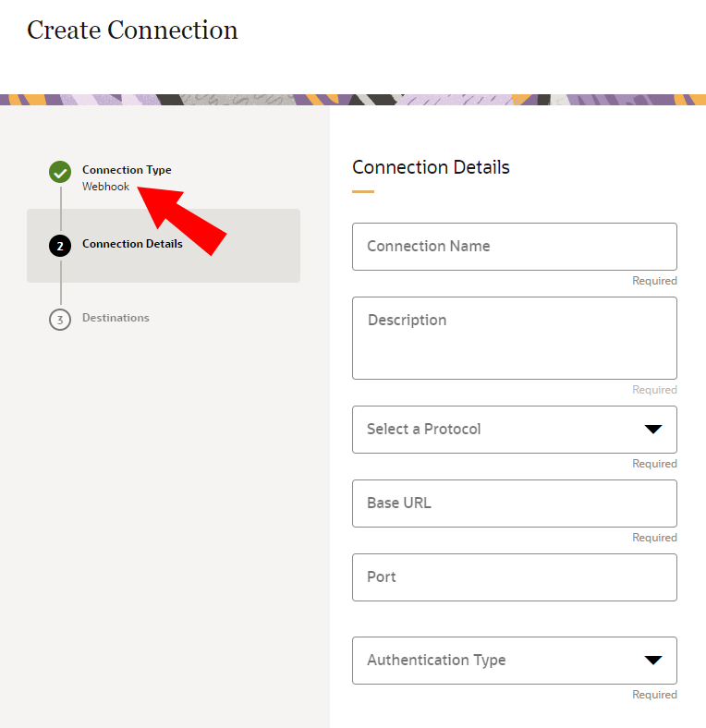
Task: Select the Connection Type step label
Action: point(127,170)
